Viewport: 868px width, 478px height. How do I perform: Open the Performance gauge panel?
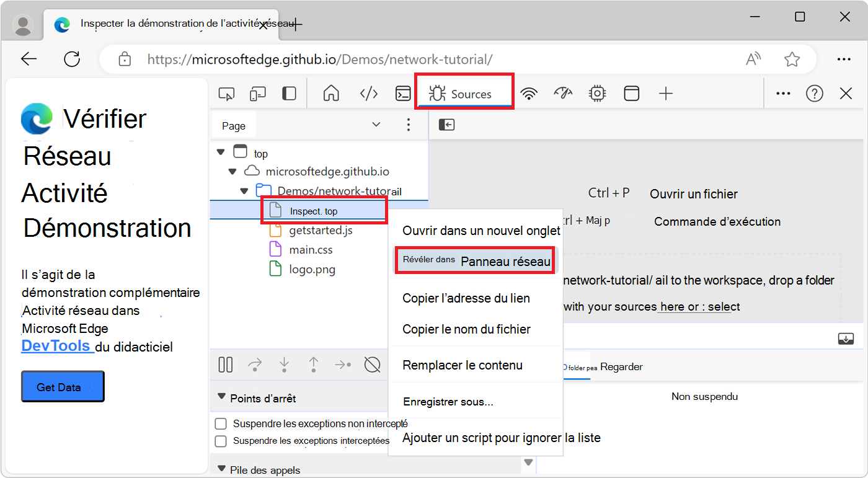[x=563, y=93]
